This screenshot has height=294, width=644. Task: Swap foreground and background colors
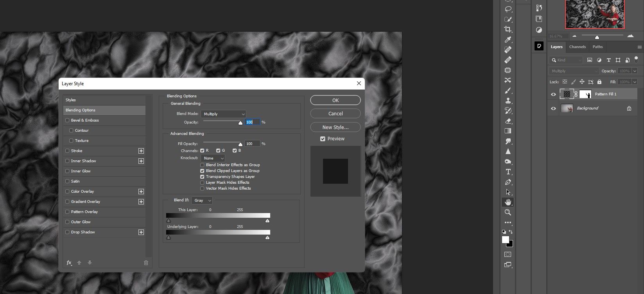(511, 232)
